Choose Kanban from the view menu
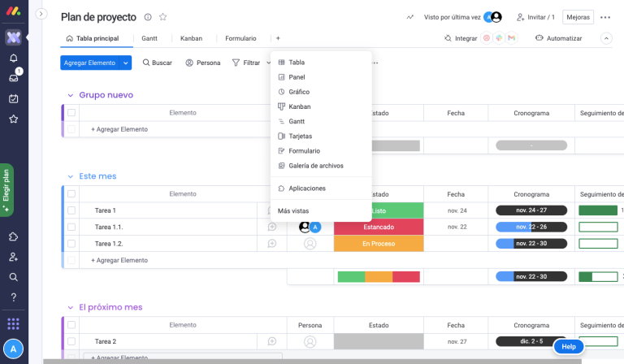624x364 pixels. (299, 106)
